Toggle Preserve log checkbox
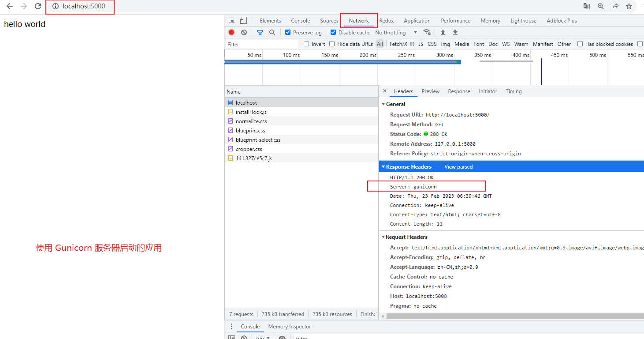Image resolution: width=644 pixels, height=339 pixels. pos(288,32)
